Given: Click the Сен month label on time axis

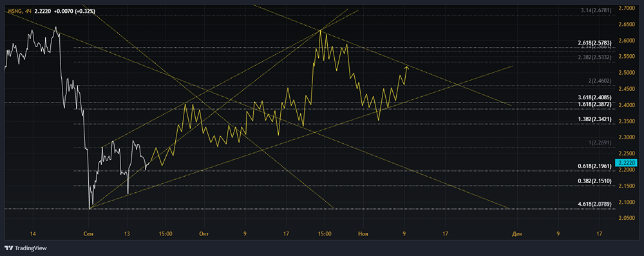Looking at the screenshot, I should point(88,234).
